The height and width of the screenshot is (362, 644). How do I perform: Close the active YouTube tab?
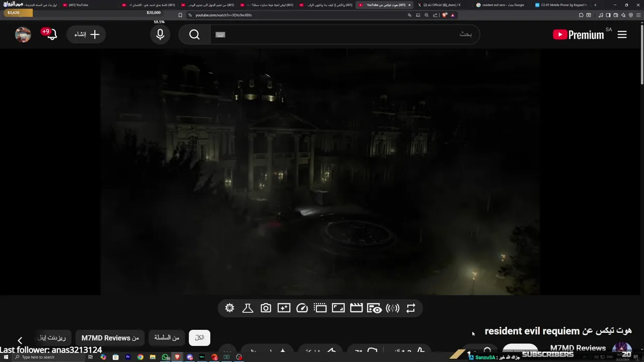pyautogui.click(x=410, y=5)
